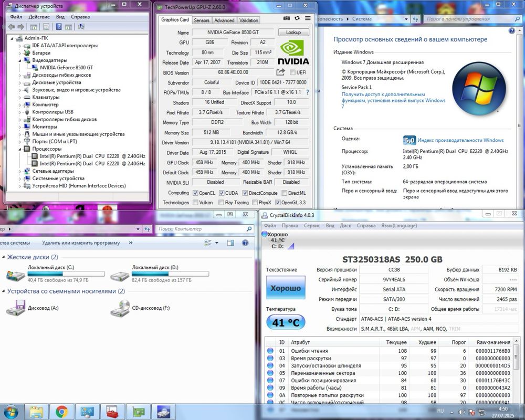Toggle the OpenGL 3.3 checkbox
525x420 pixels.
(x=278, y=202)
